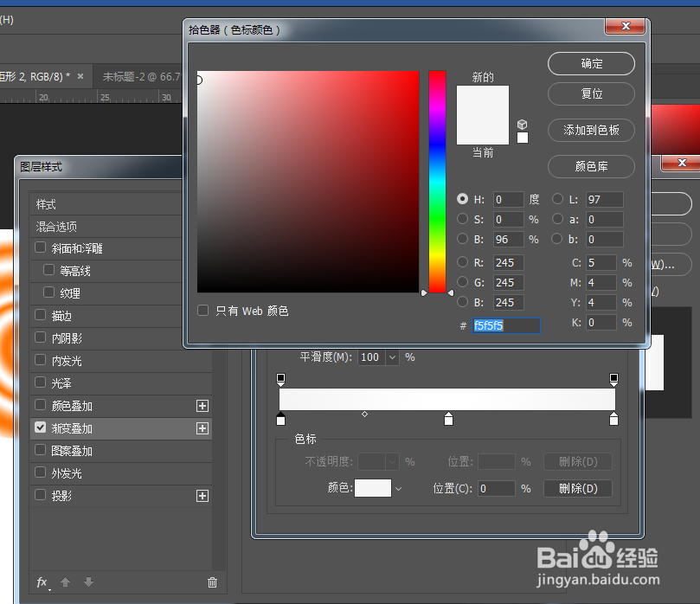Enable 等高线 checkbox
700x604 pixels.
pyautogui.click(x=48, y=270)
